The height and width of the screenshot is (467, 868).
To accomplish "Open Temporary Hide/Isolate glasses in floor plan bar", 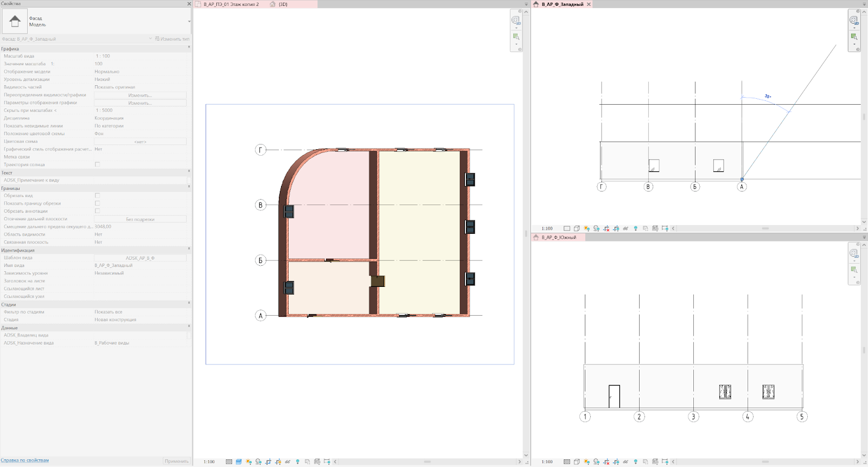I will tap(288, 462).
